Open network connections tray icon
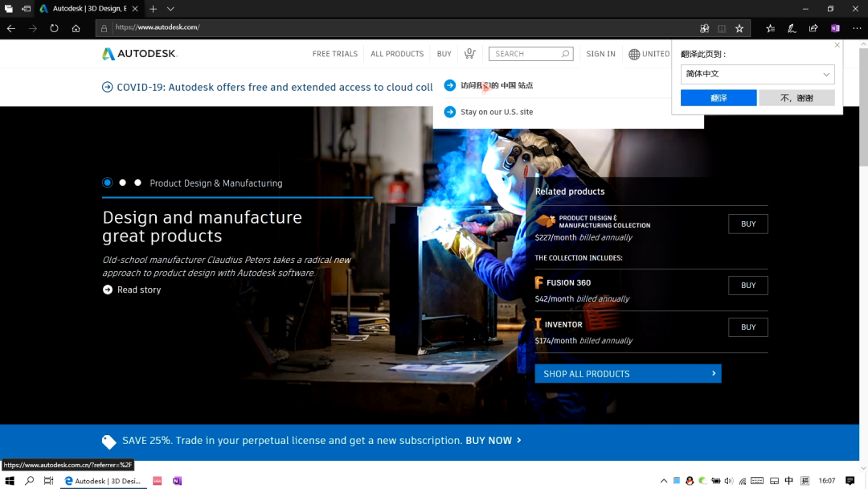 (743, 481)
